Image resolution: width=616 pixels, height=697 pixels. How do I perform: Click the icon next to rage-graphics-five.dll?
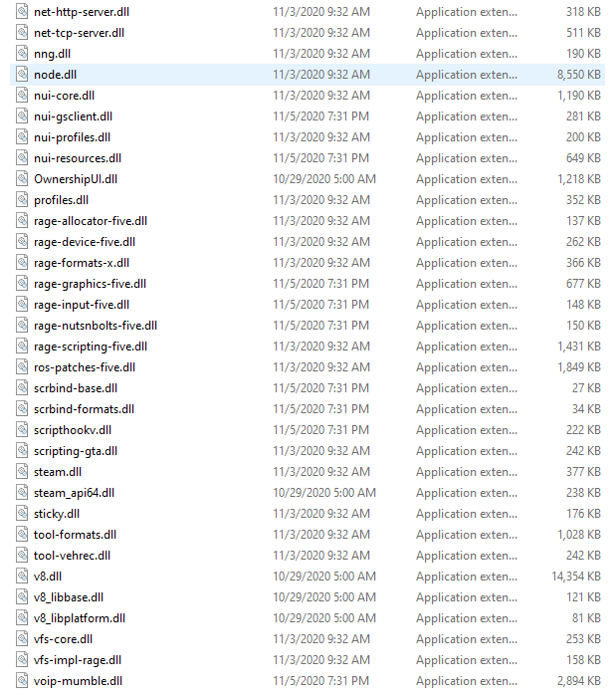point(22,283)
